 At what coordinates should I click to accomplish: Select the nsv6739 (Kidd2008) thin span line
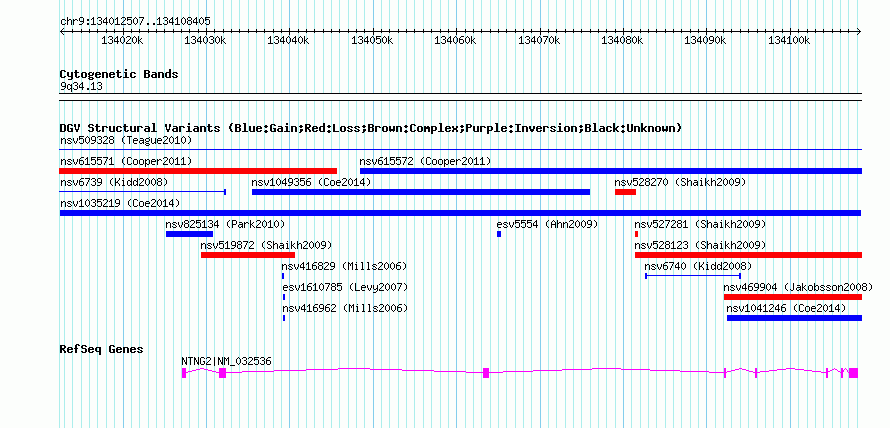pyautogui.click(x=143, y=192)
